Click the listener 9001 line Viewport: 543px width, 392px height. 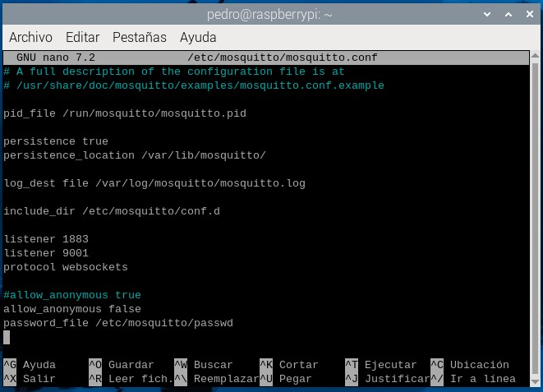[x=46, y=253]
